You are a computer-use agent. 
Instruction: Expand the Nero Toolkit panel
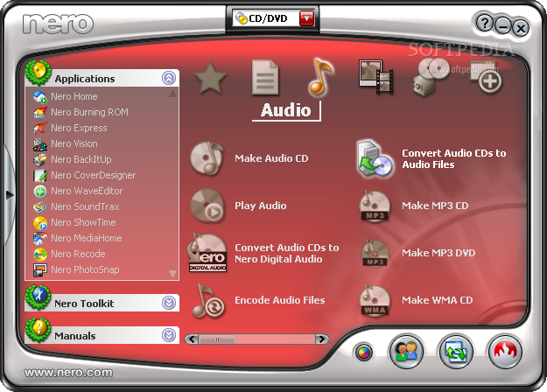[169, 303]
